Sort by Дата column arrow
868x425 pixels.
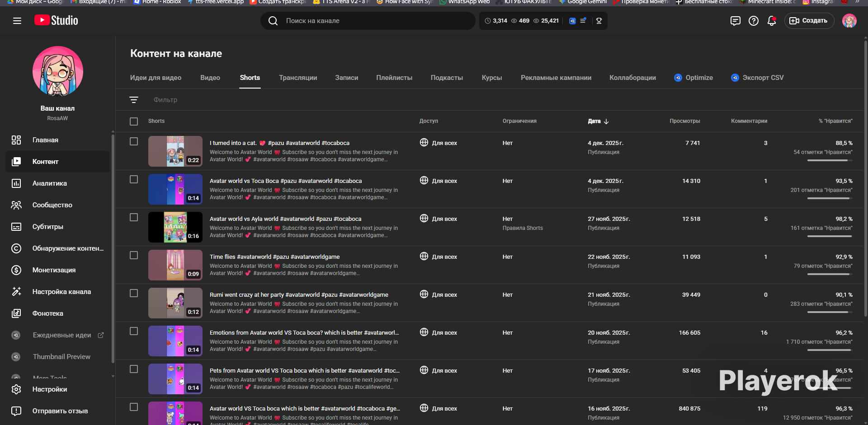click(606, 121)
